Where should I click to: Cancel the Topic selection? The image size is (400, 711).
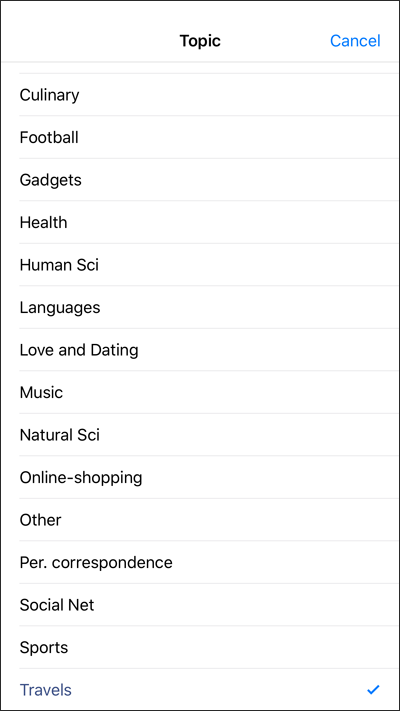(x=355, y=41)
